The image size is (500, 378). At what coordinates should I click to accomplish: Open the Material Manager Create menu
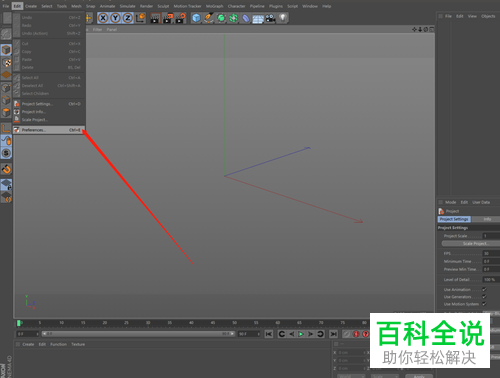28,344
